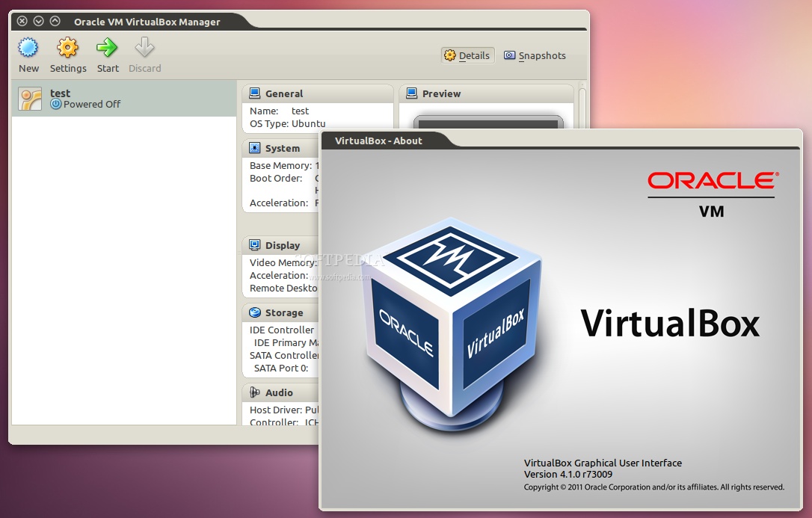Click the Preview section heading
812x518 pixels.
tap(441, 93)
